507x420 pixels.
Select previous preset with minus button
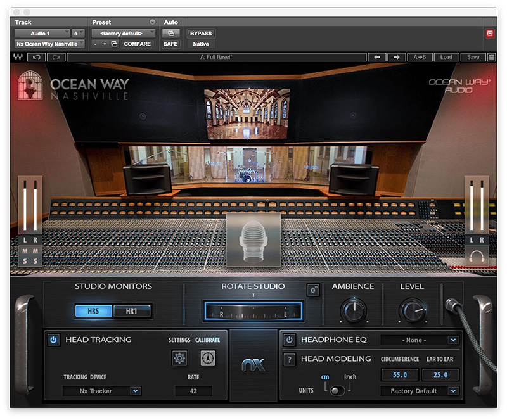click(96, 44)
